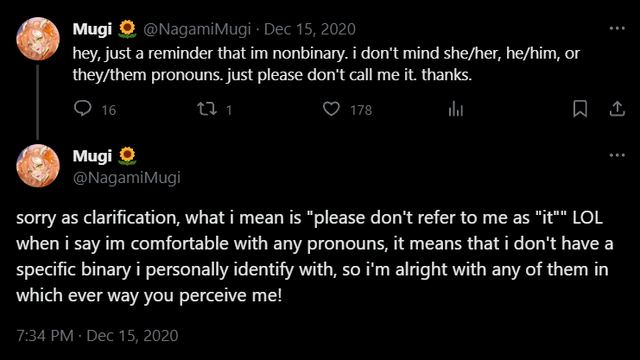Screen dimensions: 640x360
Task: Open Mugi display name on first tweet
Action: [x=92, y=29]
